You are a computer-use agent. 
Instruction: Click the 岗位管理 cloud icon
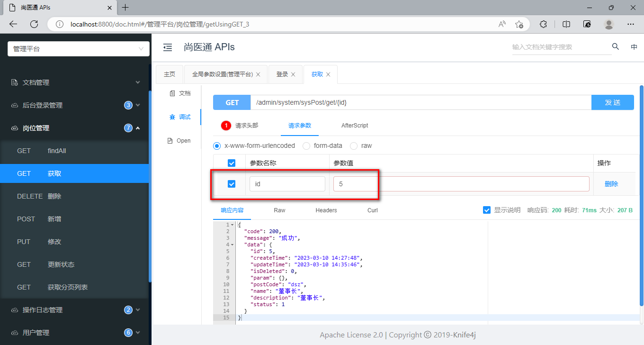[x=15, y=128]
